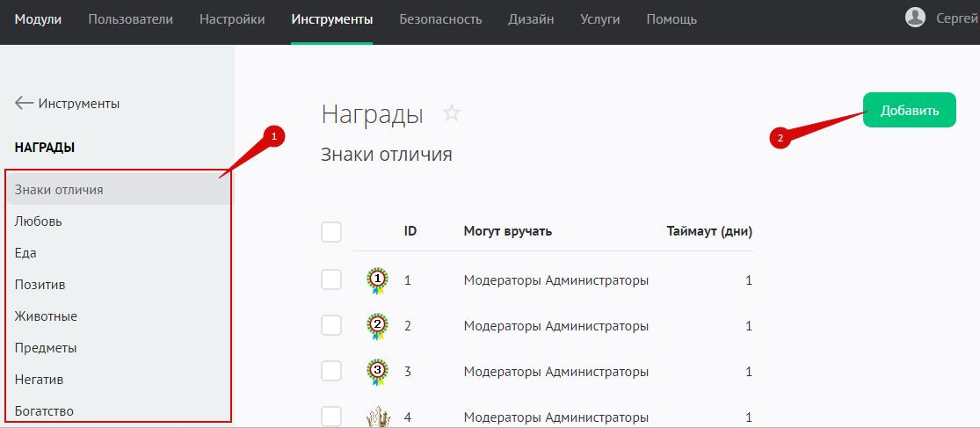Click the award badge icon numbered 3

(x=377, y=372)
